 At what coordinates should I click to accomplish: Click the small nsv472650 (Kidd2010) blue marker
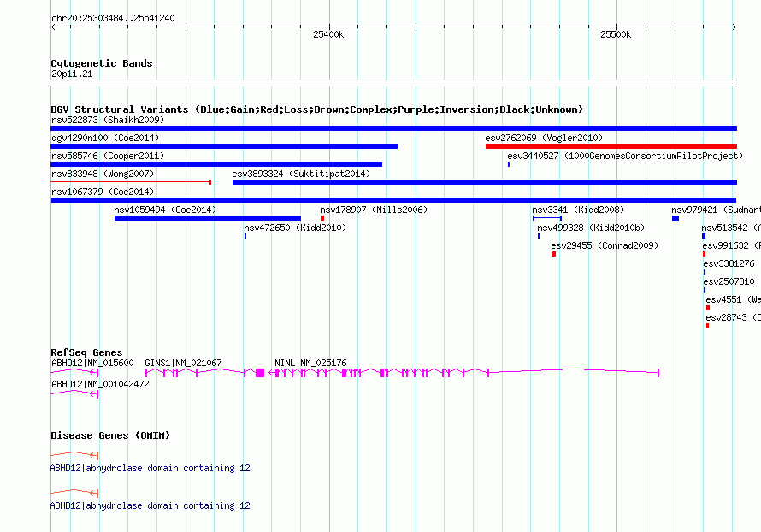tap(245, 236)
